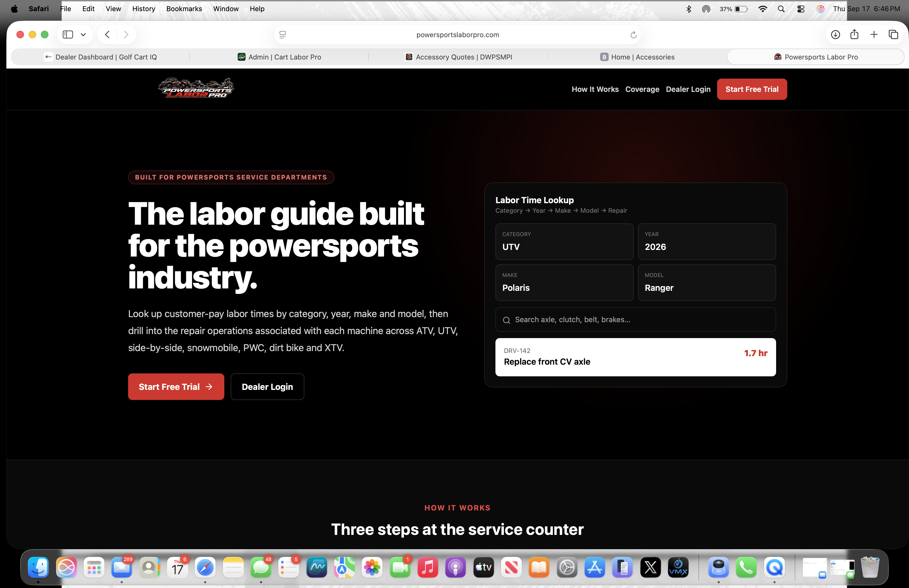This screenshot has width=909, height=588.
Task: Open App Store from the Dock
Action: coord(595,567)
